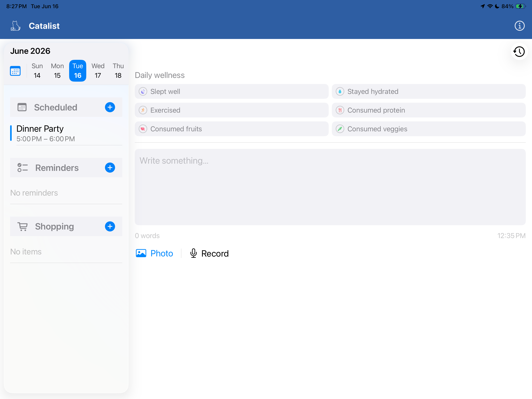Open the info button in header

[520, 26]
